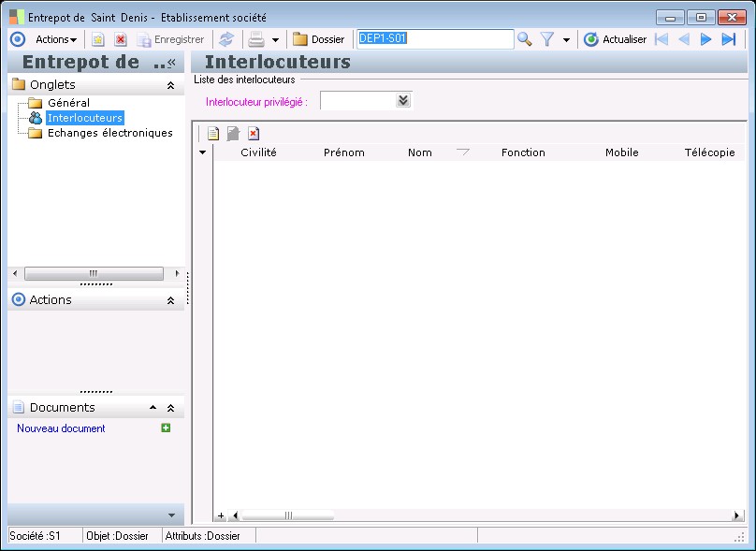This screenshot has height=551, width=756.
Task: Click the filter funnel icon
Action: tap(546, 39)
